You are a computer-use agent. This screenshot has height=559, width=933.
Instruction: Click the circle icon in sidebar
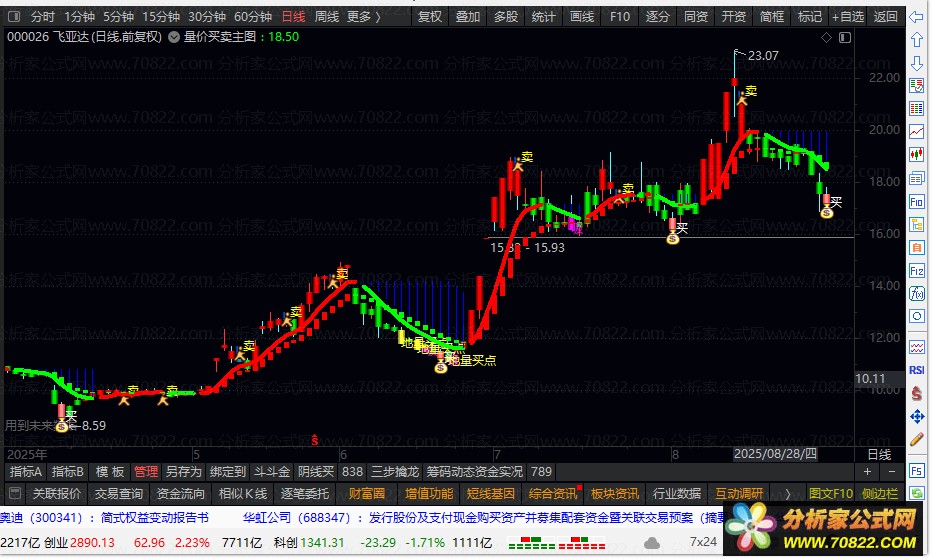(916, 316)
